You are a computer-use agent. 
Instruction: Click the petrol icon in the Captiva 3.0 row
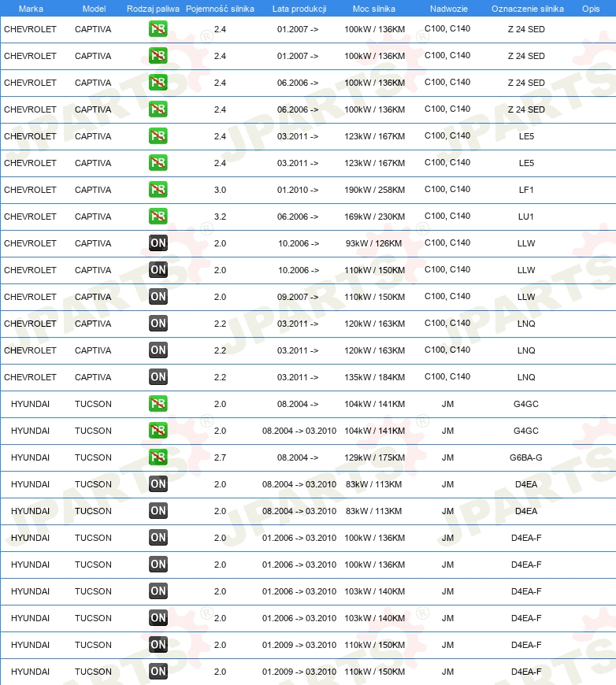tap(158, 190)
